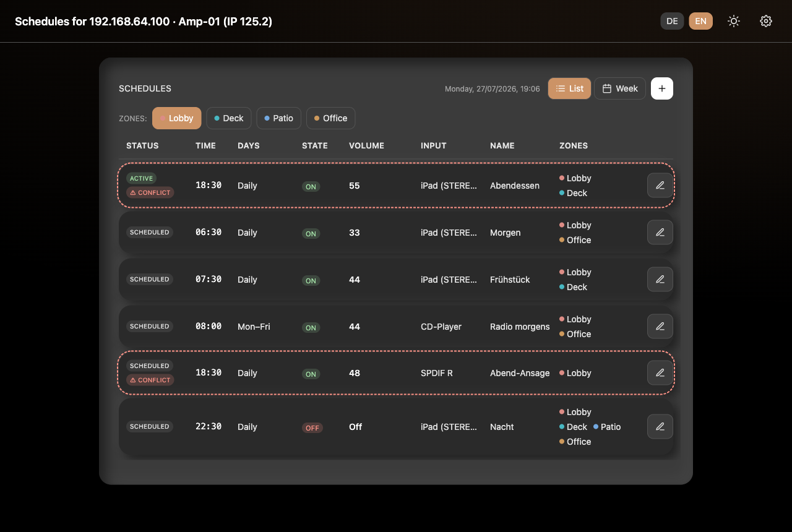Edit the Abend-Ansage schedule
The image size is (792, 532).
[660, 373]
